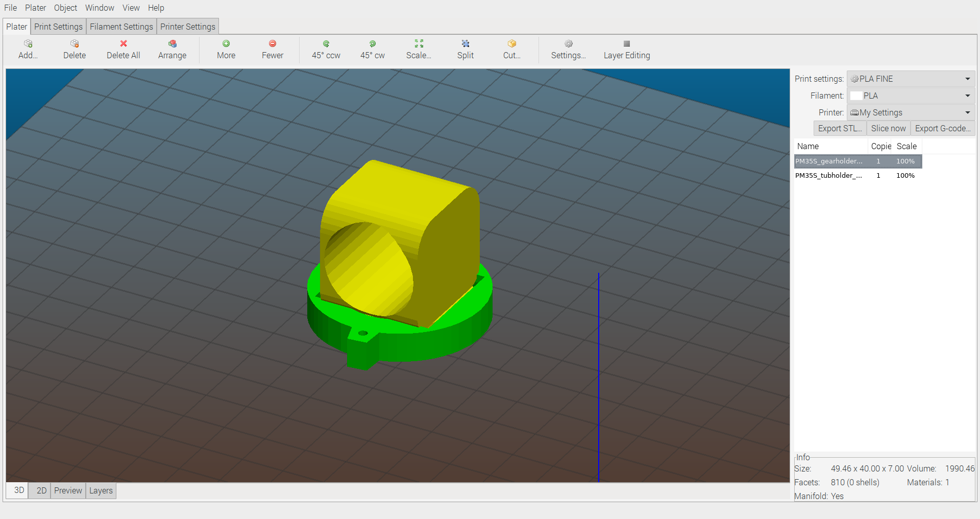The width and height of the screenshot is (980, 519).
Task: Open the Object menu
Action: coord(66,8)
